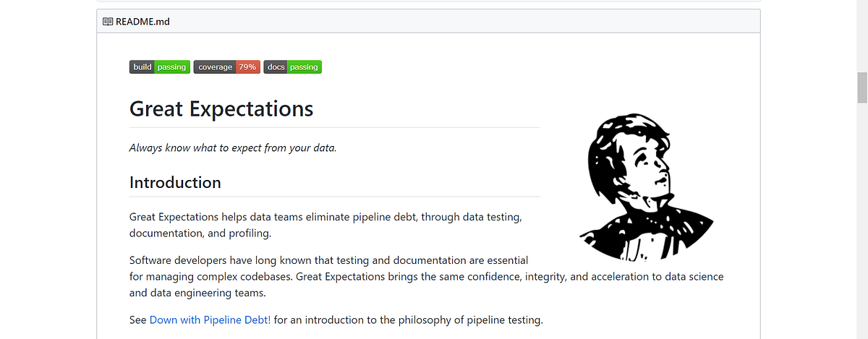Click the README book icon
868x339 pixels.
(x=108, y=22)
